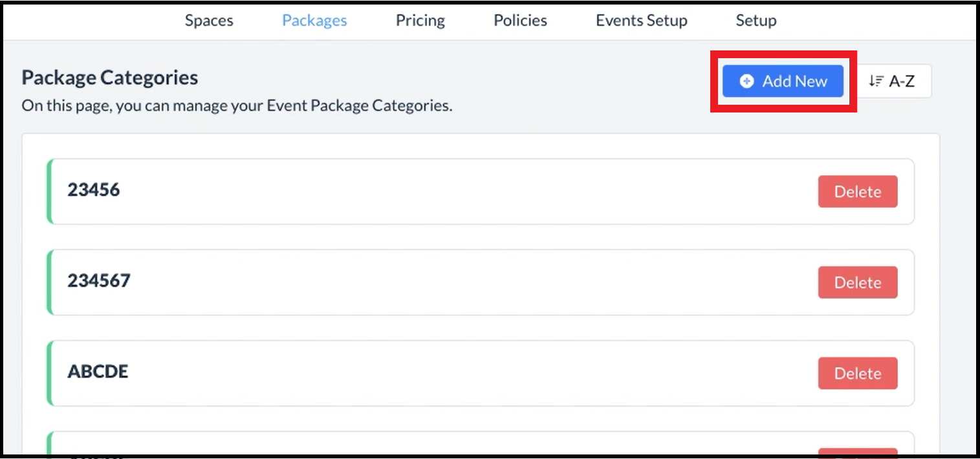Image resolution: width=980 pixels, height=459 pixels.
Task: Click the sort arrows icon beside A-Z
Action: (x=875, y=81)
